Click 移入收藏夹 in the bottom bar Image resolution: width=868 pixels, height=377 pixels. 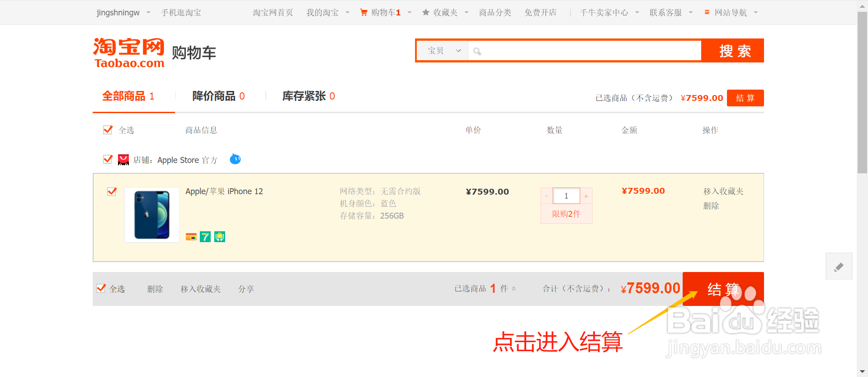[201, 289]
